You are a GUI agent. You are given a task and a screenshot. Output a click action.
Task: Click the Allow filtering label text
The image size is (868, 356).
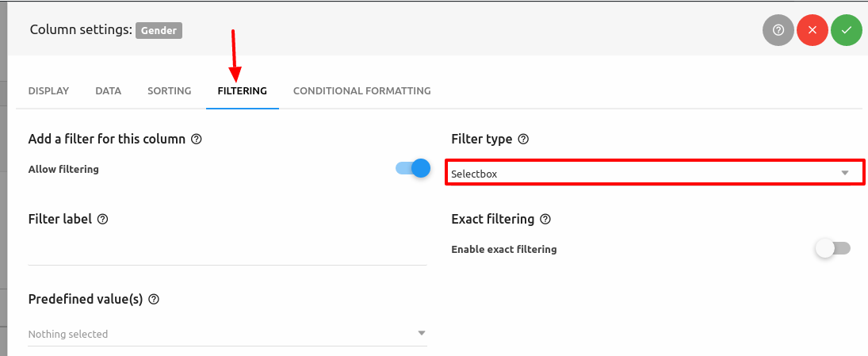pos(63,169)
